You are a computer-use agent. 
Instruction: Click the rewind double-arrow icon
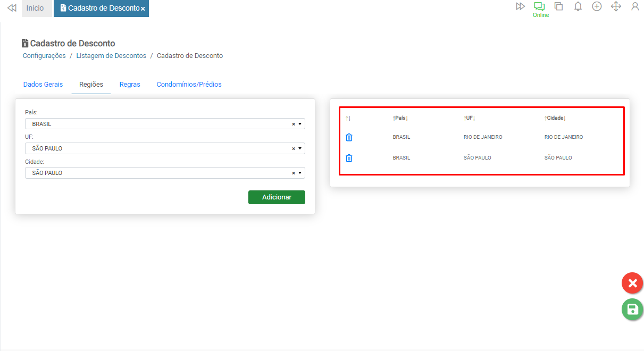click(12, 8)
